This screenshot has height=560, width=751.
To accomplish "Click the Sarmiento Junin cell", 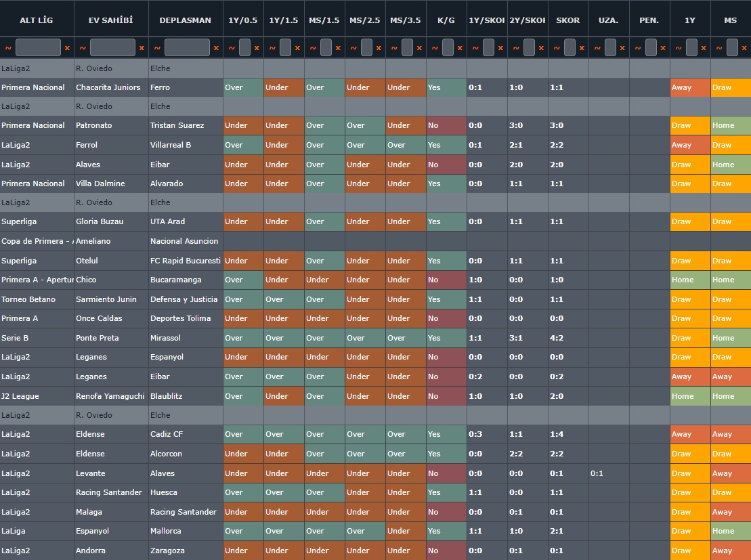I will [111, 299].
